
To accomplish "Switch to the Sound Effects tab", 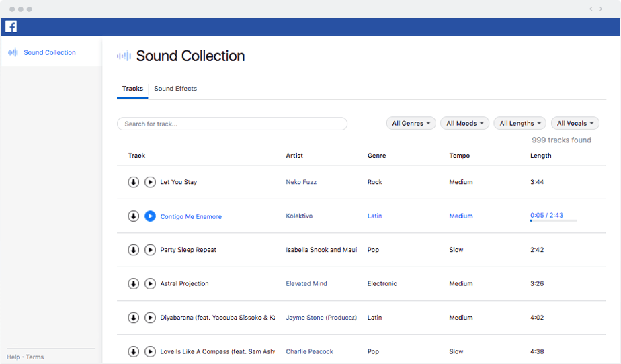I will [x=175, y=89].
